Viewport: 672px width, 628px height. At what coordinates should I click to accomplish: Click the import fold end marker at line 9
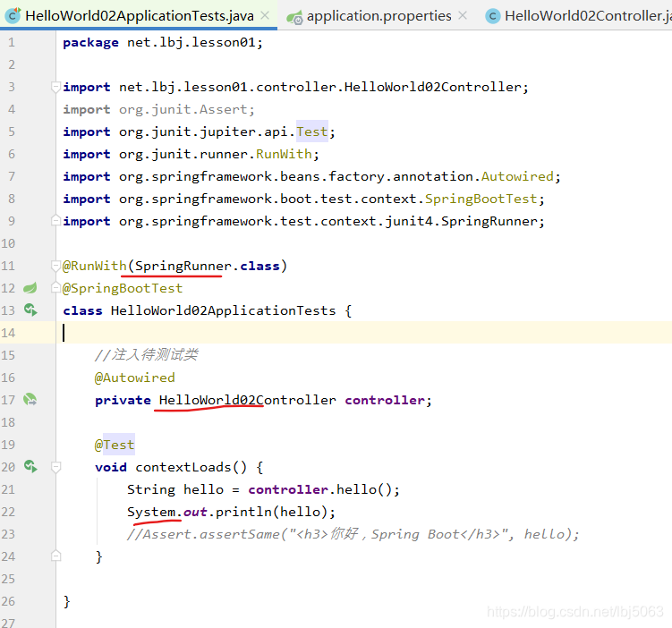(x=55, y=221)
